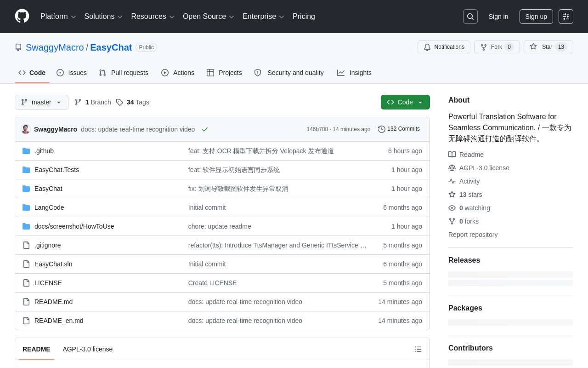
Task: Click the book icon beside Readme in About
Action: (452, 155)
